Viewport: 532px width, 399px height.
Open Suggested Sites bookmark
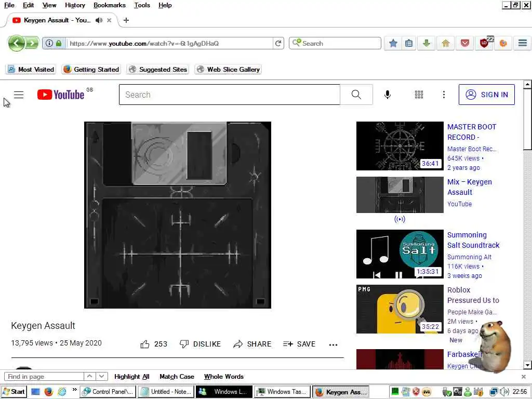tap(158, 69)
